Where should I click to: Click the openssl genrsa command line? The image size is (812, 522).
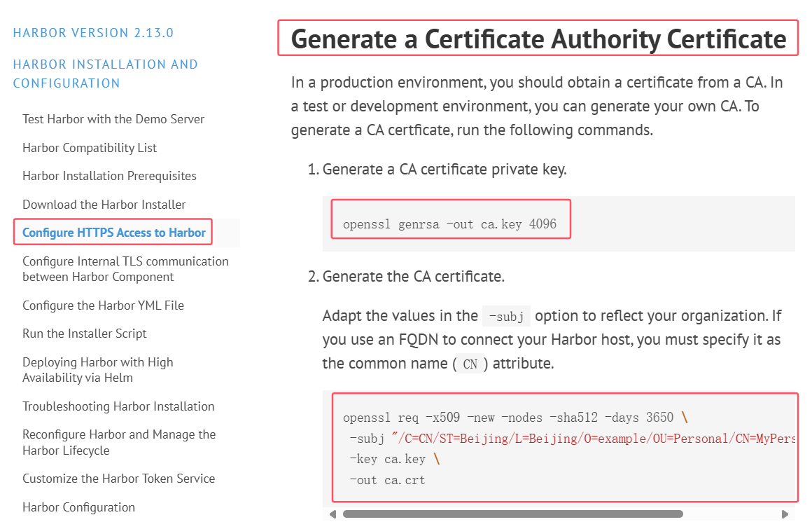pos(449,224)
